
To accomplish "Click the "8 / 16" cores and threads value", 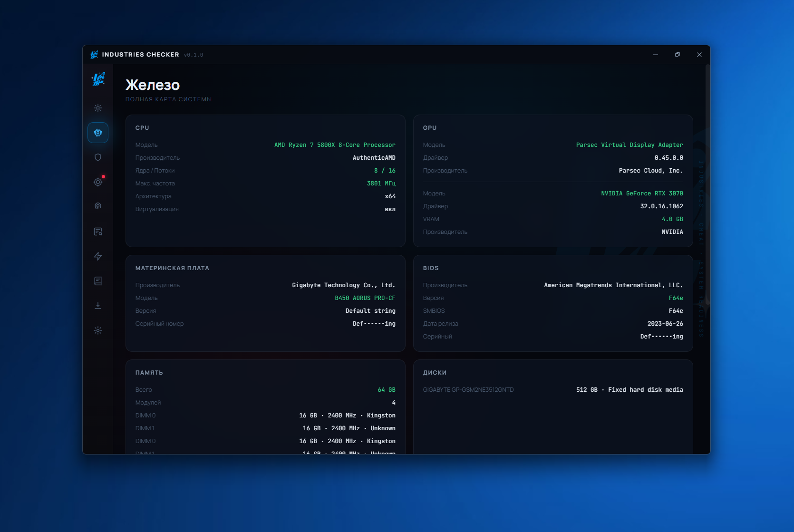I will point(385,171).
